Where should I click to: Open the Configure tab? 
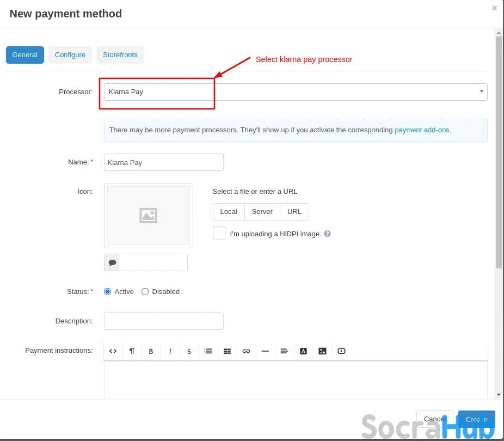pos(70,55)
